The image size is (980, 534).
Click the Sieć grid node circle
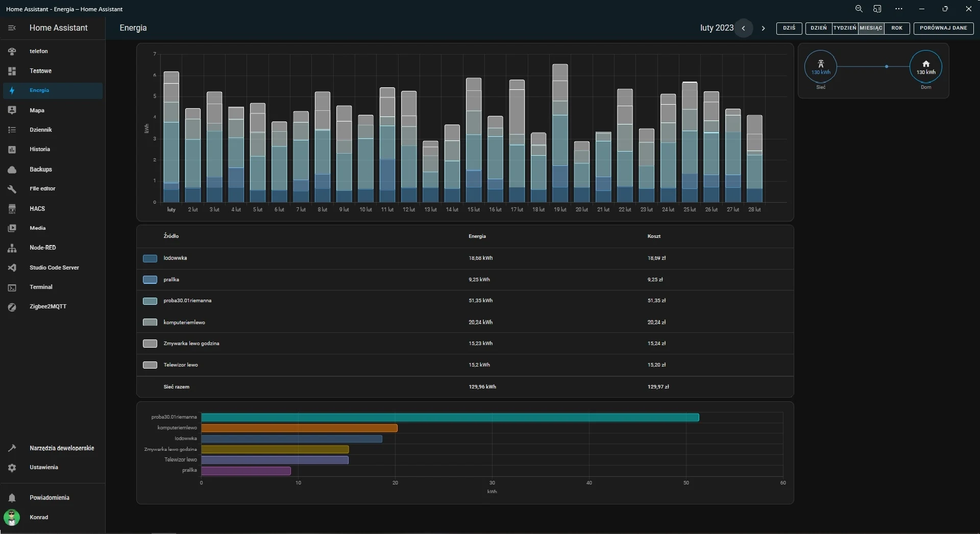[821, 67]
